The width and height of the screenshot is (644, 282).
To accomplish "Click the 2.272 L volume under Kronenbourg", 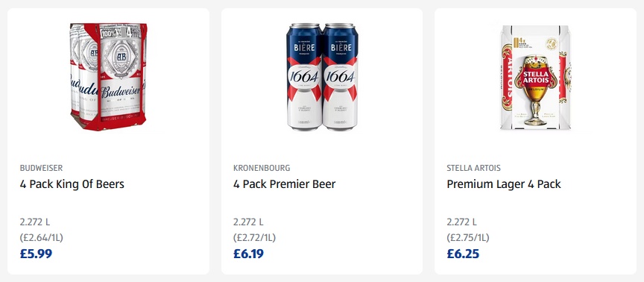I will pos(248,222).
